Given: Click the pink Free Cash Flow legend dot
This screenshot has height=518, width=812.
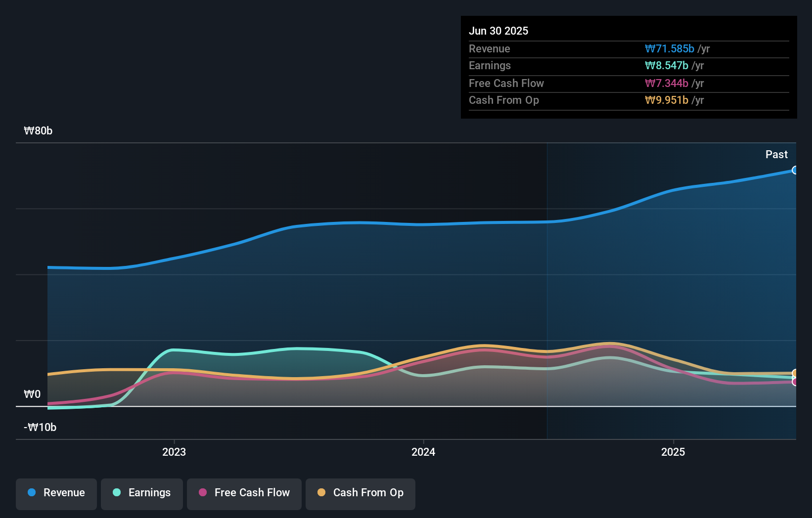Looking at the screenshot, I should click(x=202, y=493).
